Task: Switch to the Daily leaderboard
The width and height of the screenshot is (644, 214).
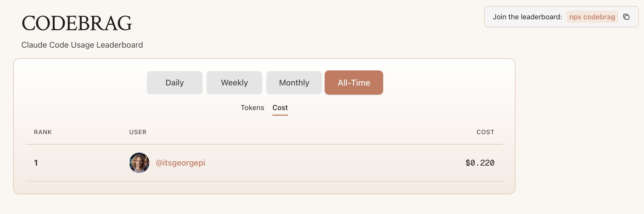Action: [x=174, y=83]
